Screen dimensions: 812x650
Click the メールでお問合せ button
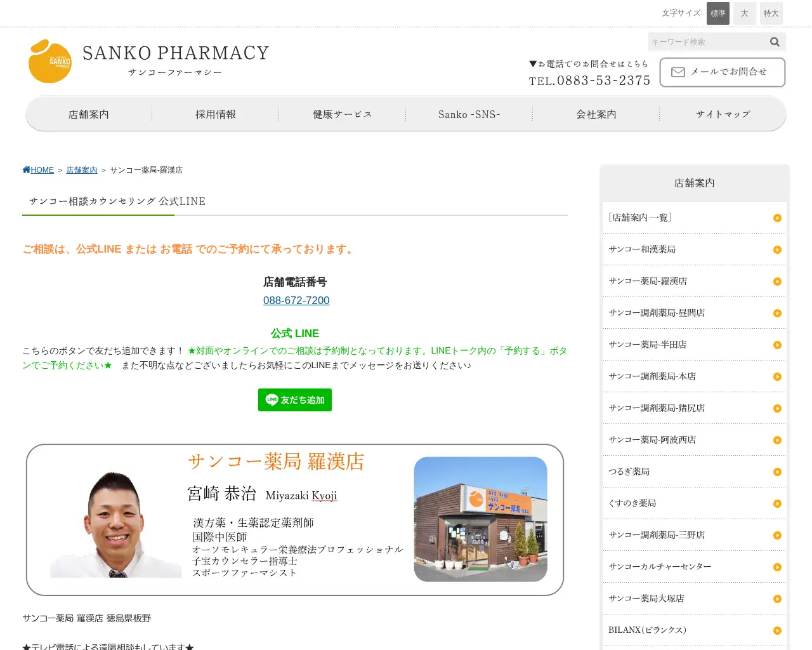[x=723, y=72]
